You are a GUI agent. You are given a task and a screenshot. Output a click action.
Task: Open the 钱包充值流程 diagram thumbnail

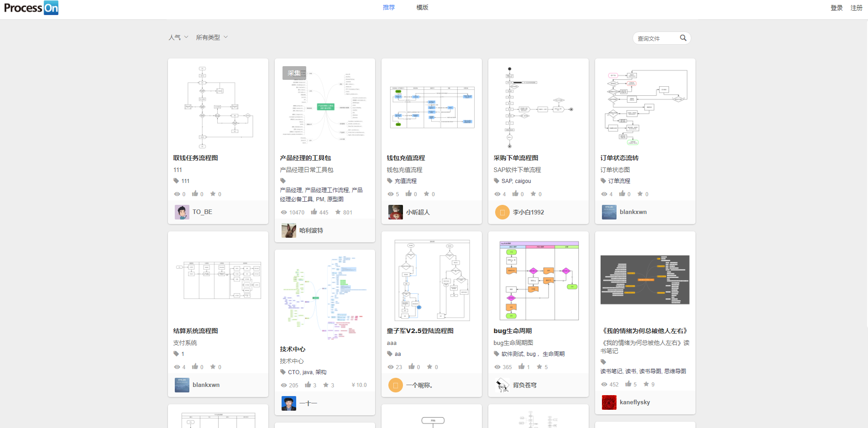tap(432, 107)
